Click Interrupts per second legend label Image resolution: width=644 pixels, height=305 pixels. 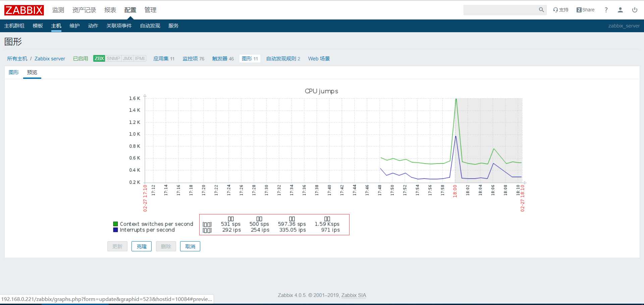pos(147,230)
